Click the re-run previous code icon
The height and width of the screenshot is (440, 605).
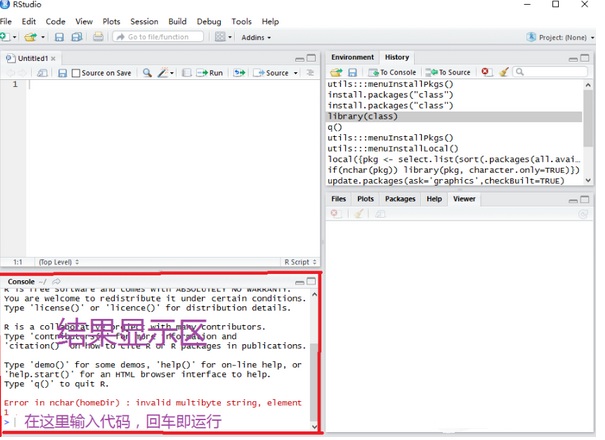point(239,73)
